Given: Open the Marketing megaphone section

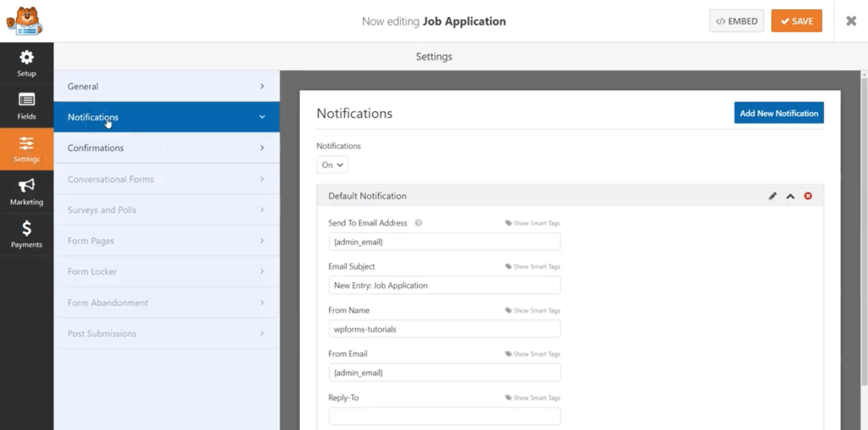Looking at the screenshot, I should click(x=26, y=192).
